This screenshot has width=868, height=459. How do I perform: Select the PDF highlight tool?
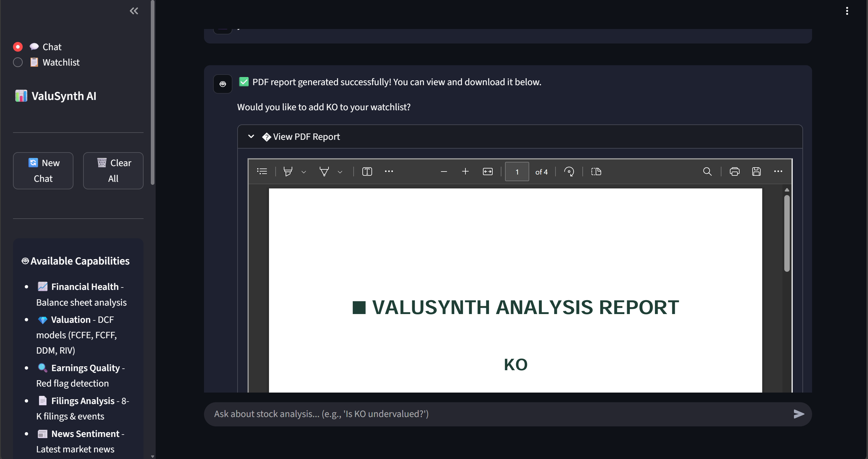288,172
